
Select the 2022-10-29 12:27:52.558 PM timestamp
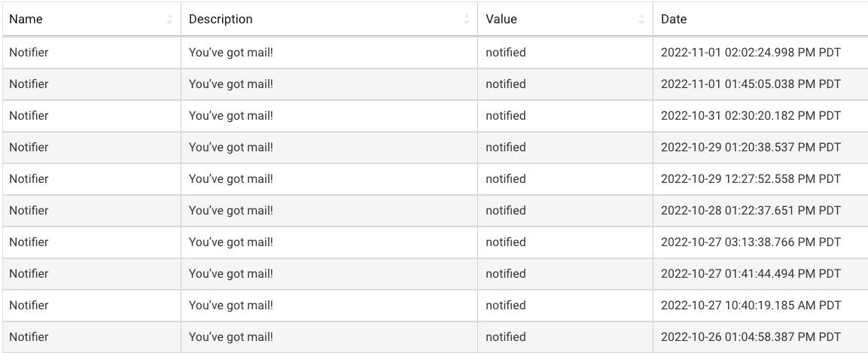tap(750, 179)
